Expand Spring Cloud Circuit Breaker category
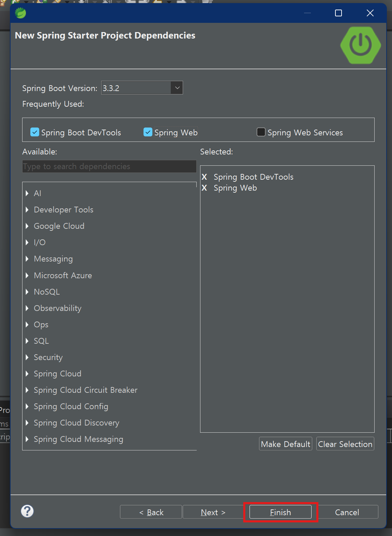Screen dimensions: 392x536 tap(27, 390)
